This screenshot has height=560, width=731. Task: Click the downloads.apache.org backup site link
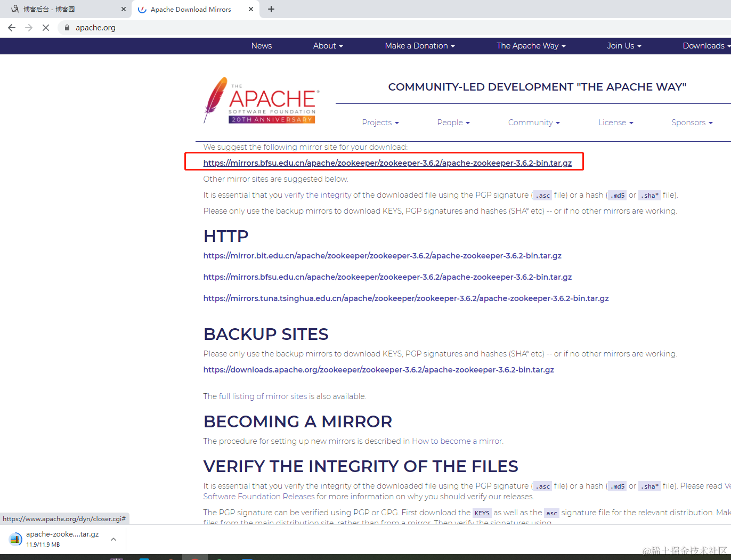[379, 370]
